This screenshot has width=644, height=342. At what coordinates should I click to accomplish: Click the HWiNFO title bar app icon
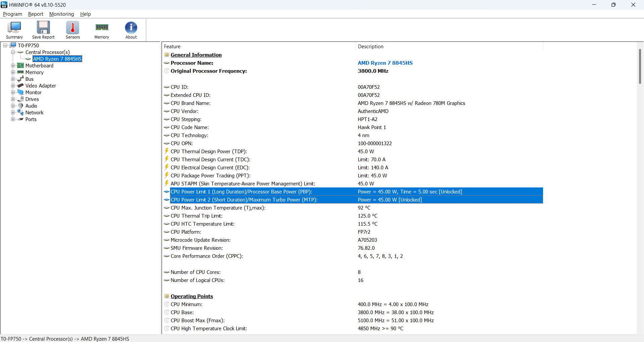coord(4,5)
